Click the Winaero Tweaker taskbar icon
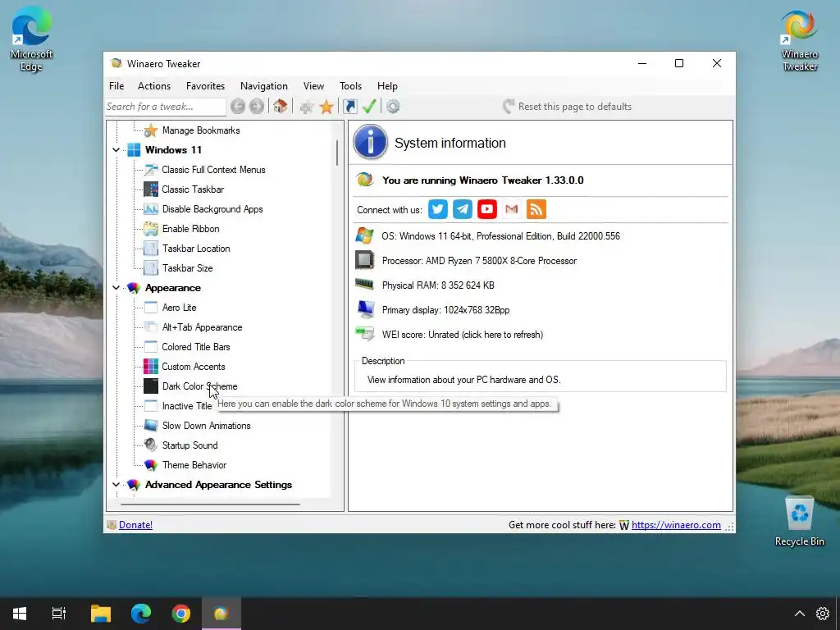The height and width of the screenshot is (630, 840). 221,614
